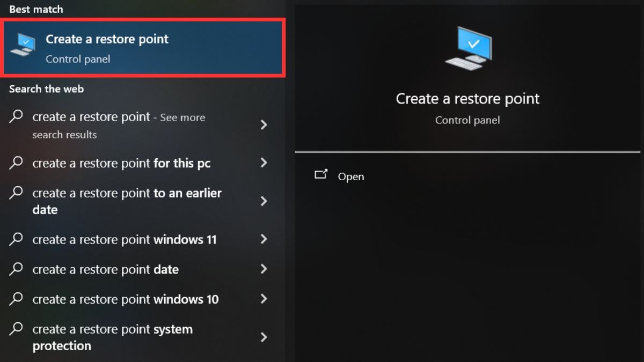The width and height of the screenshot is (644, 362).
Task: Click 'Create a restore point' title in preview pane
Action: pyautogui.click(x=467, y=99)
